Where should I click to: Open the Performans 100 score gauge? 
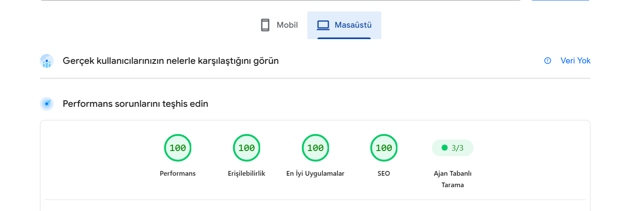click(x=178, y=148)
